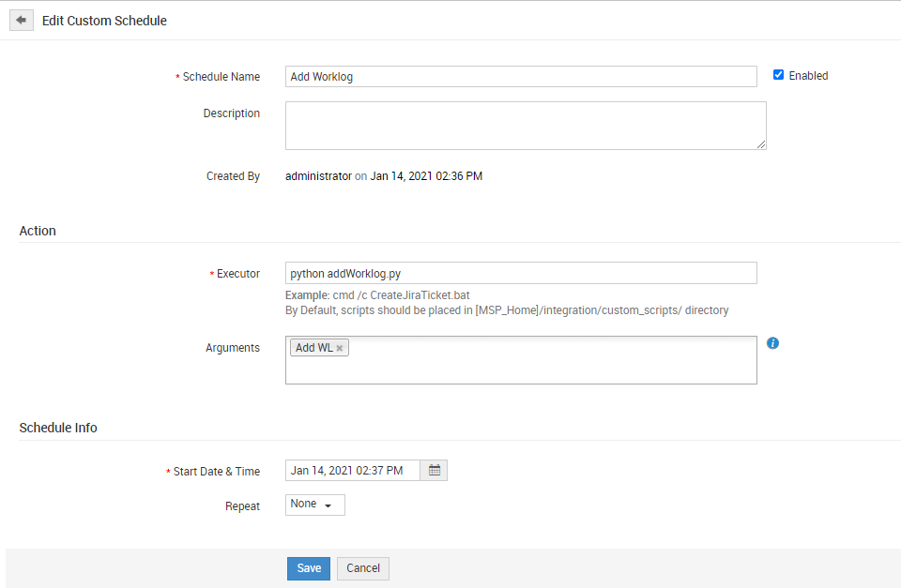Image resolution: width=901 pixels, height=588 pixels.
Task: Open the calendar date picker icon
Action: pos(435,470)
